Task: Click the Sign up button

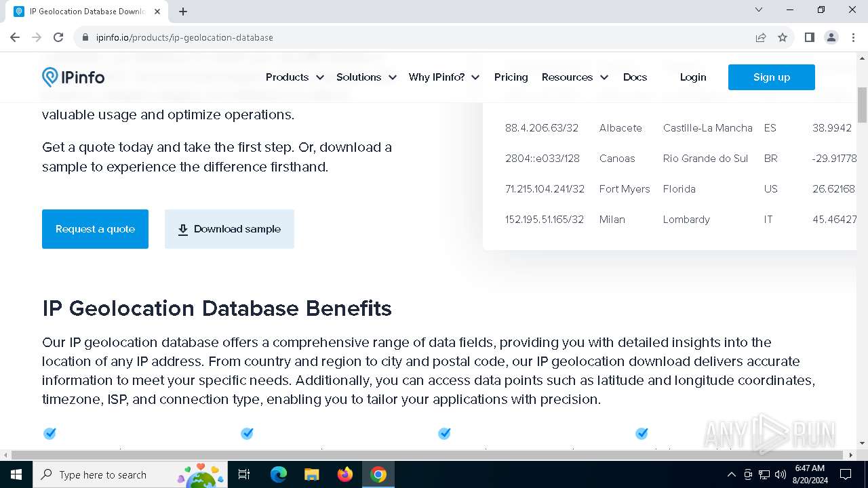Action: tap(772, 77)
